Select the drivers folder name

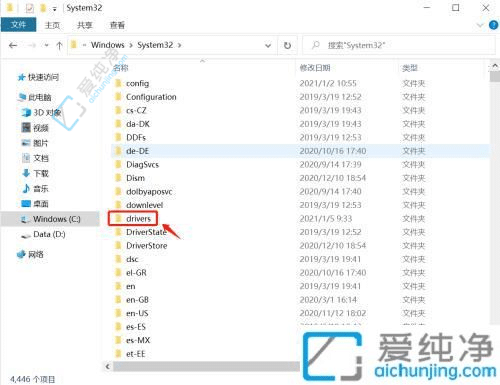(x=138, y=219)
